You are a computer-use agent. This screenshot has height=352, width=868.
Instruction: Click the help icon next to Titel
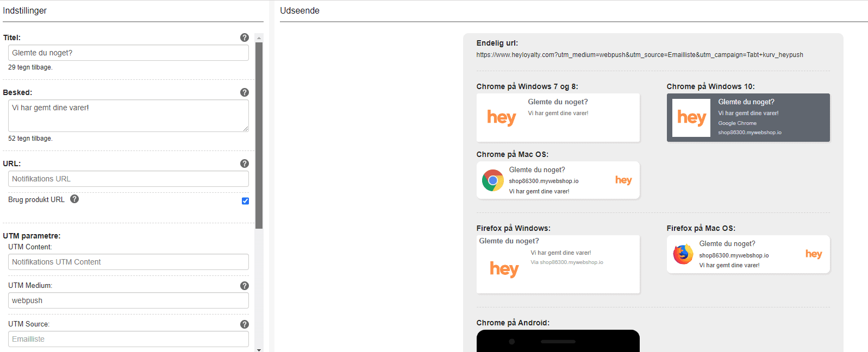coord(245,37)
